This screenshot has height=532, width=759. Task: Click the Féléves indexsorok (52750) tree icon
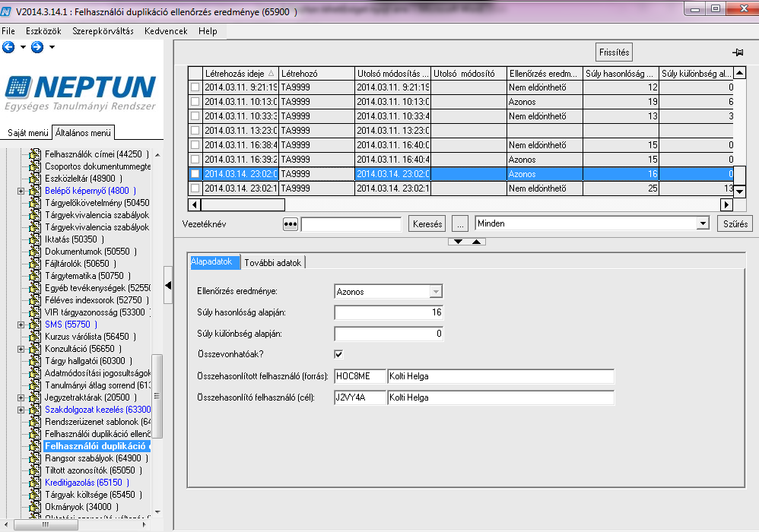tap(35, 300)
